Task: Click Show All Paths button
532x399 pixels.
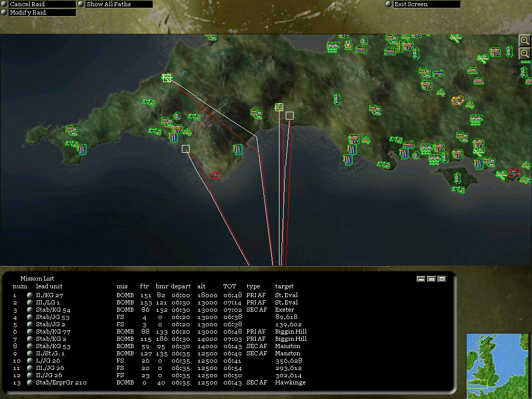Action: click(x=115, y=4)
